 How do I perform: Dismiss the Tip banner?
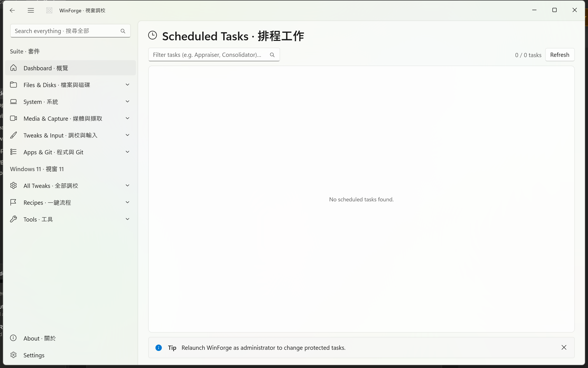coord(564,347)
